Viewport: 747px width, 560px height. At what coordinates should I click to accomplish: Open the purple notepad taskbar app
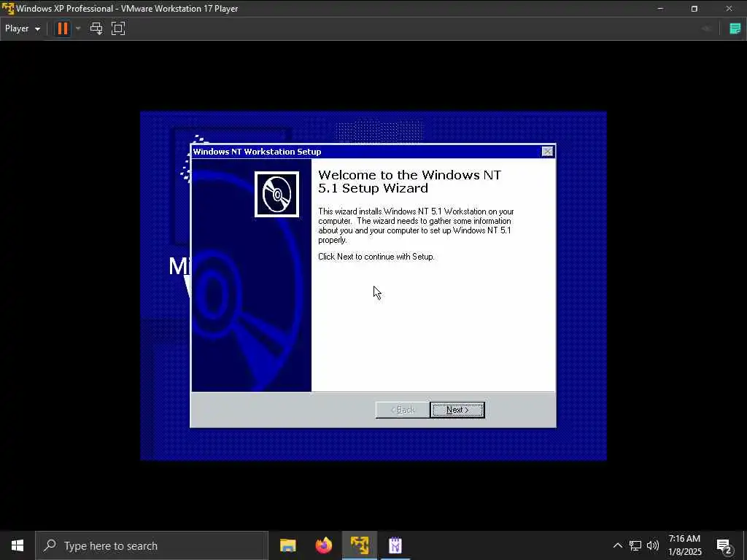point(395,545)
